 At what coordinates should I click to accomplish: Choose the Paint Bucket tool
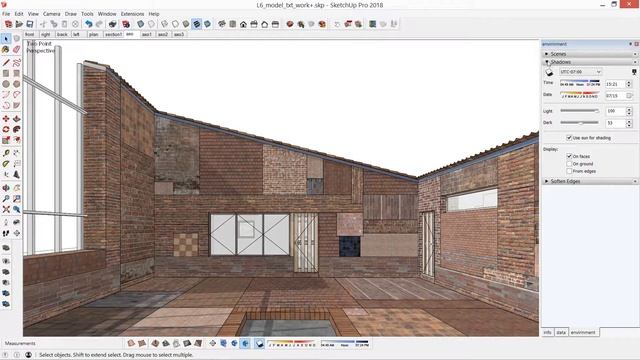coord(6,49)
